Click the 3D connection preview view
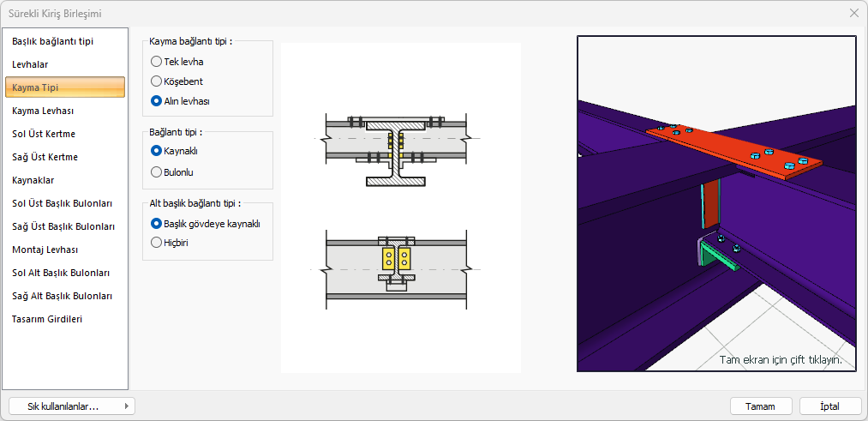Screen dimensions: 868x421 [x=717, y=203]
